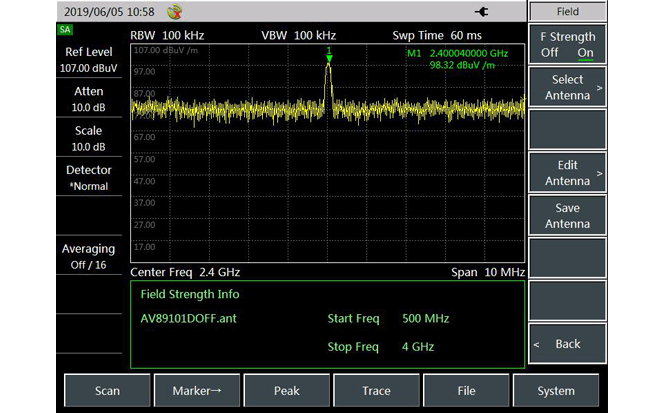This screenshot has width=670, height=413.
Task: Toggle Averaging Off / 16
Action: click(x=89, y=256)
